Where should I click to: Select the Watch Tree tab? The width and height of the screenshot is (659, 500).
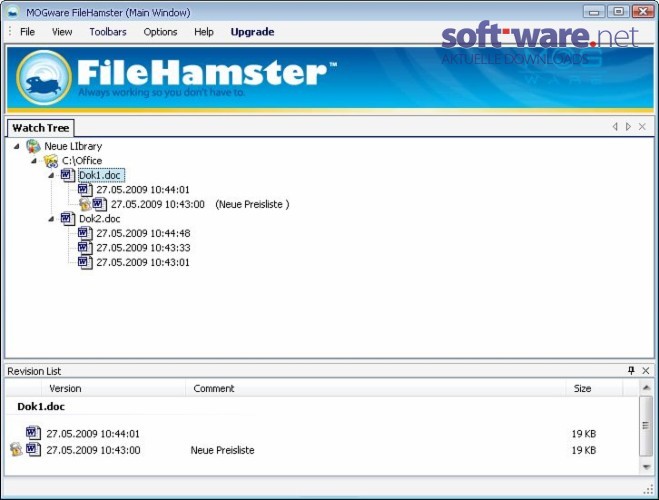pyautogui.click(x=41, y=128)
